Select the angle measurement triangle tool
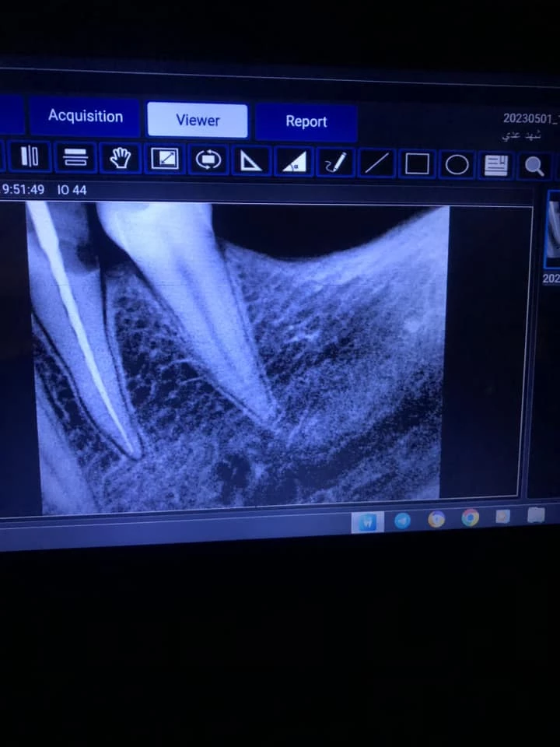The height and width of the screenshot is (747, 560). pos(294,162)
